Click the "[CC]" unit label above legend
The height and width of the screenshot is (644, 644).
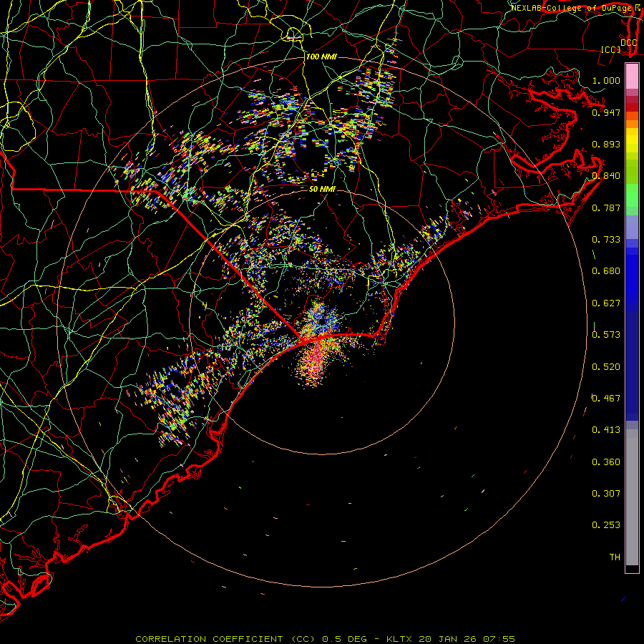click(x=611, y=49)
